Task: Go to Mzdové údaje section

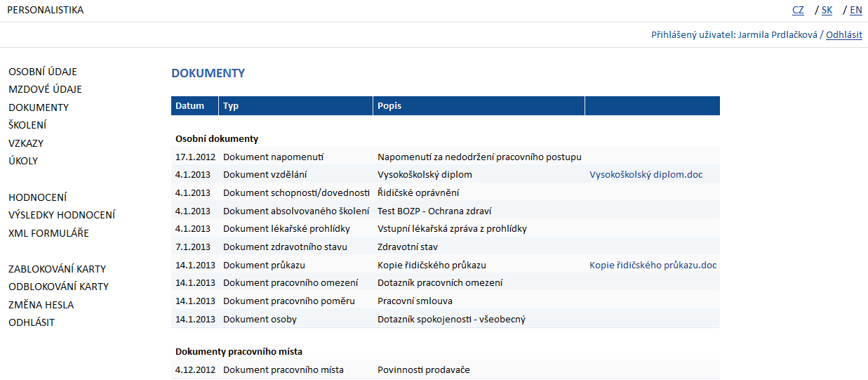Action: (x=45, y=89)
